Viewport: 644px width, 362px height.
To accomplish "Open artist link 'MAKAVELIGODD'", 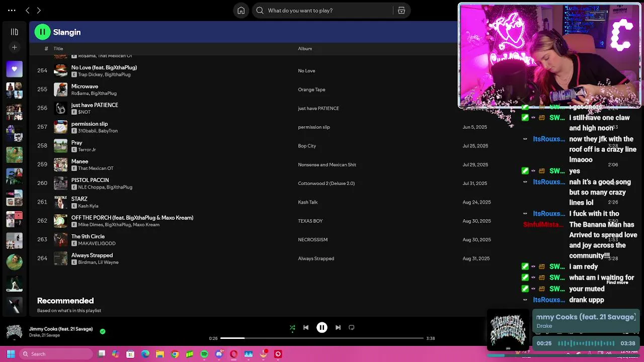I will tap(97, 243).
